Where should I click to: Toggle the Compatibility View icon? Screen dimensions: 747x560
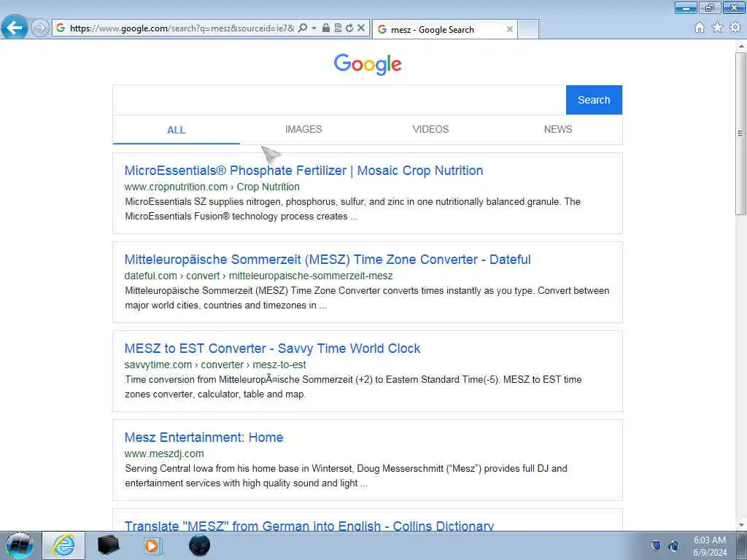tap(338, 28)
